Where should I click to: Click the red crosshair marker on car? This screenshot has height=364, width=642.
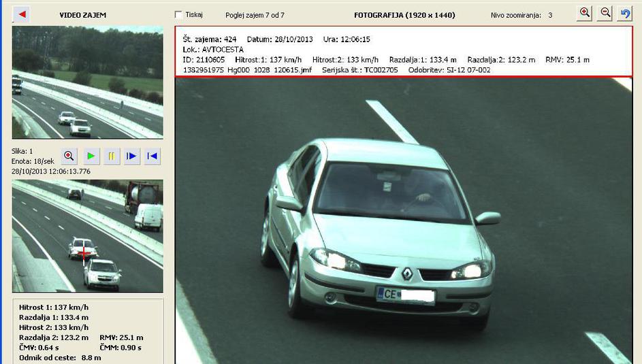tap(84, 254)
